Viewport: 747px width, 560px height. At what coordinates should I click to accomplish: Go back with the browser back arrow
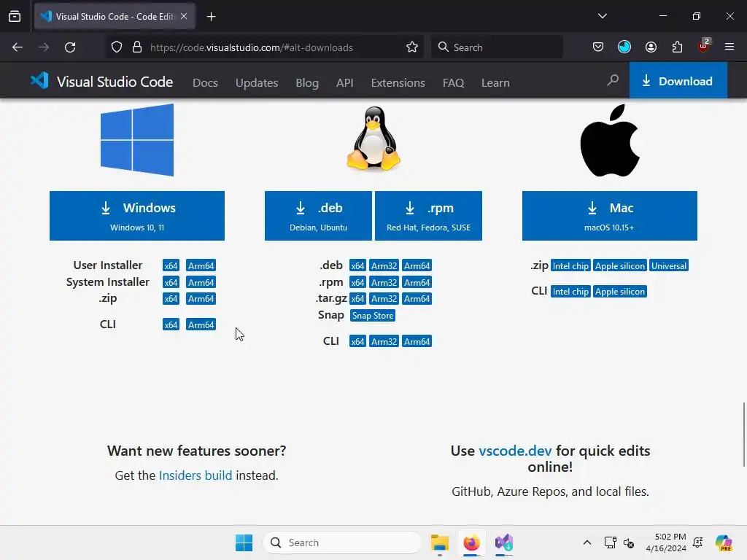(18, 47)
